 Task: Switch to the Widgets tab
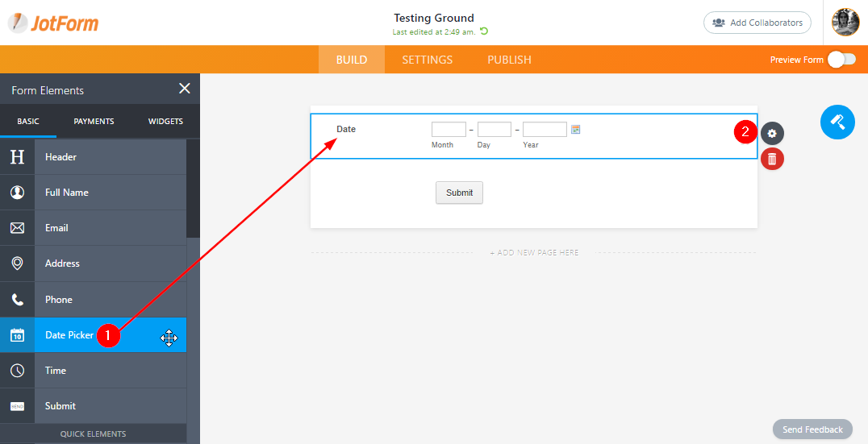(x=165, y=122)
